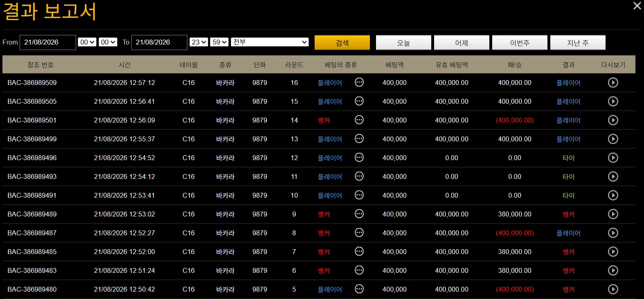
Task: Filter results with 이번주 button
Action: click(x=520, y=42)
